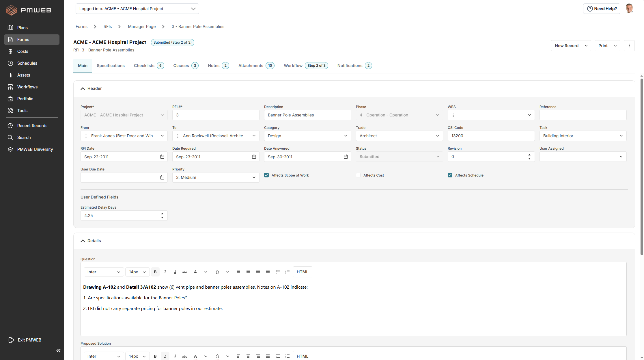The image size is (644, 360).
Task: Select the Schedules sidebar icon
Action: pos(27,63)
